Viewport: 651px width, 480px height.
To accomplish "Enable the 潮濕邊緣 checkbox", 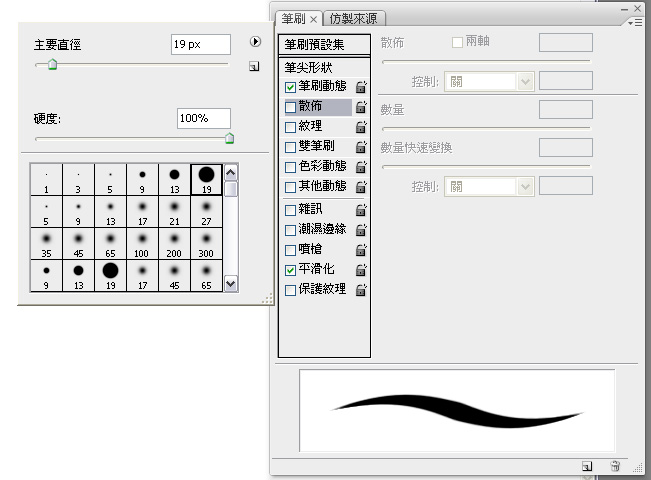I will 290,230.
